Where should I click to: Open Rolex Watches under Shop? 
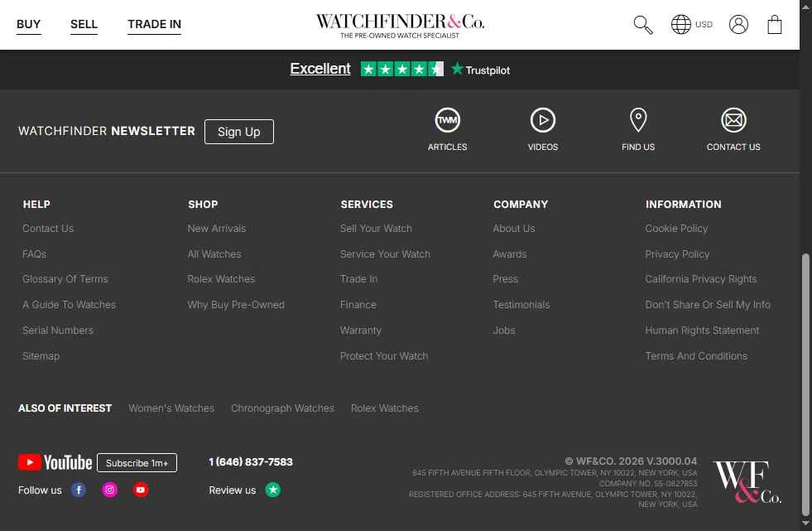click(221, 279)
